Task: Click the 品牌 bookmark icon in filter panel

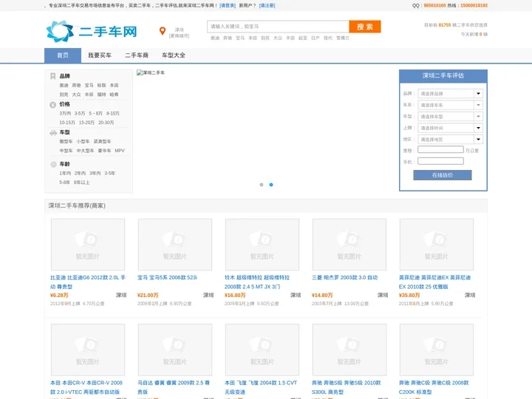Action: point(52,76)
